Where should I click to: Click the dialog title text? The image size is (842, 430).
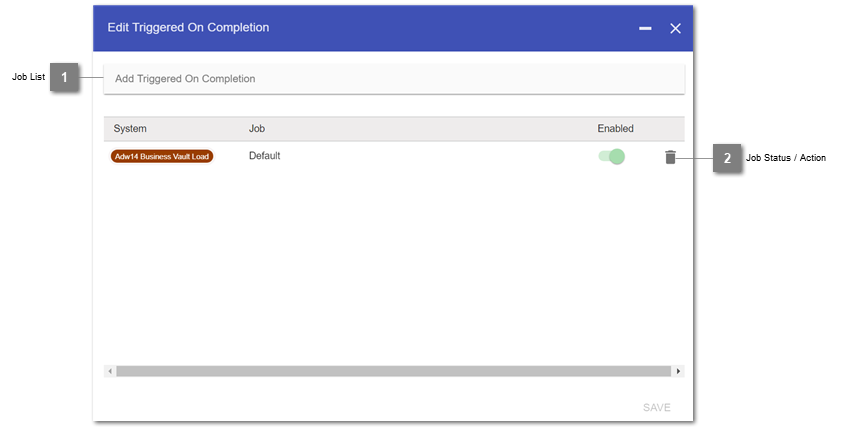point(188,28)
